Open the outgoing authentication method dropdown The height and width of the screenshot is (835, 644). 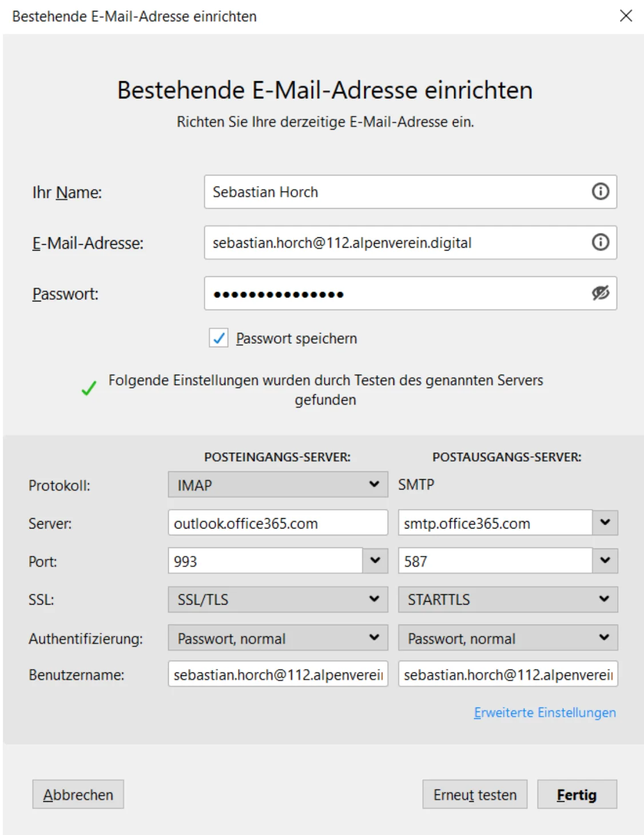508,638
